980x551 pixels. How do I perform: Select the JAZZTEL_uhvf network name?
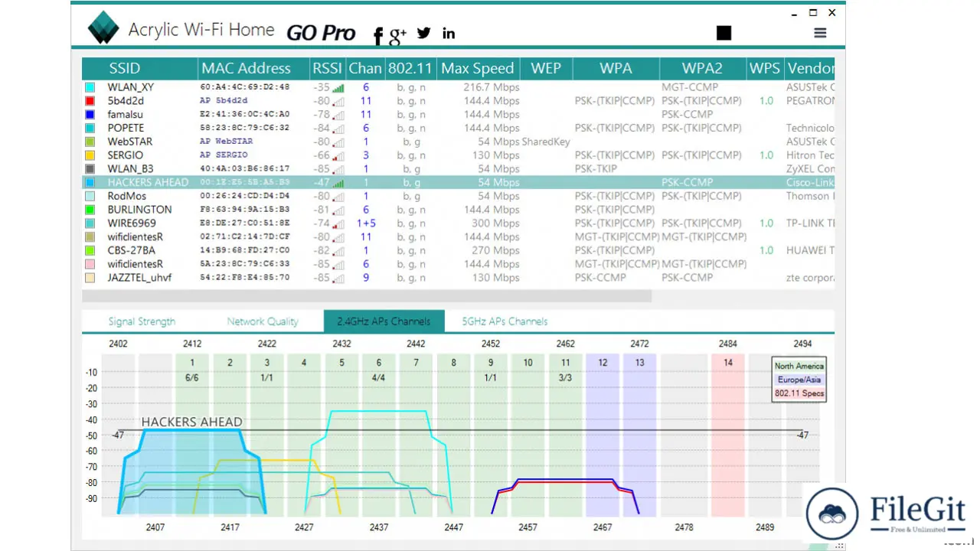coord(139,277)
